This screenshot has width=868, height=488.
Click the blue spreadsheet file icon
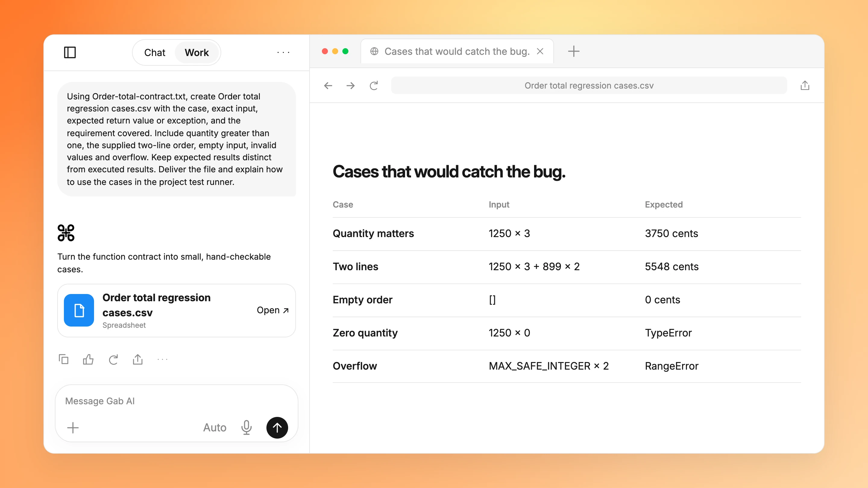click(79, 310)
